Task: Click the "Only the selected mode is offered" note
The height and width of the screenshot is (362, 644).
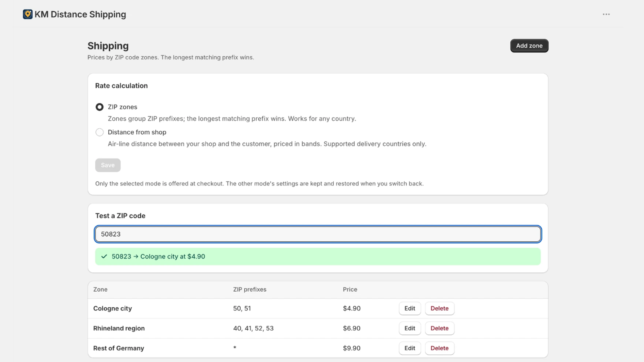Action: [259, 184]
